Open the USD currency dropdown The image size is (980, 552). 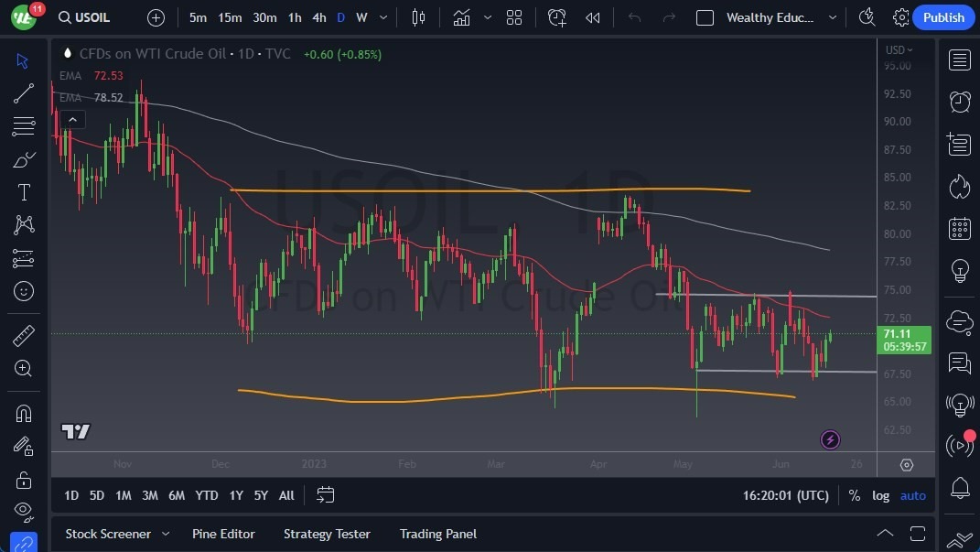point(899,50)
